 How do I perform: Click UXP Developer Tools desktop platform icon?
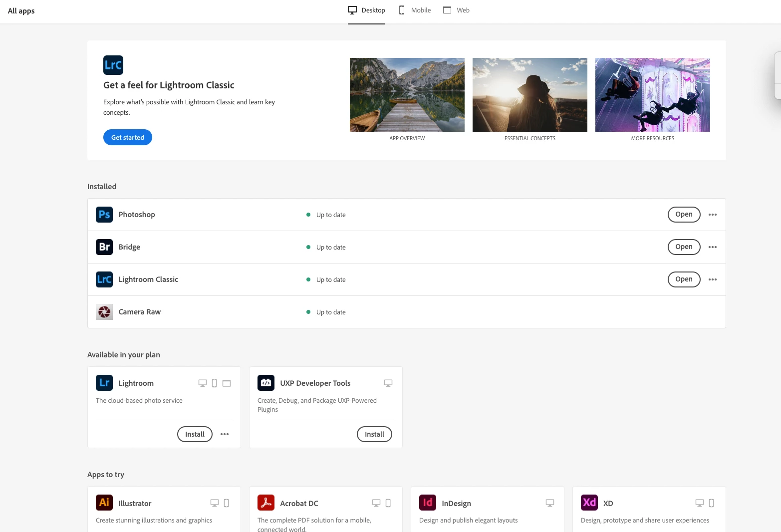[x=388, y=383]
